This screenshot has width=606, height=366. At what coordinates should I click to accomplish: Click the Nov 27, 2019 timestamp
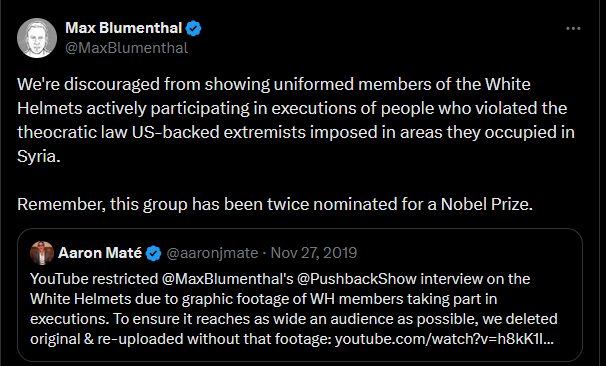point(314,253)
